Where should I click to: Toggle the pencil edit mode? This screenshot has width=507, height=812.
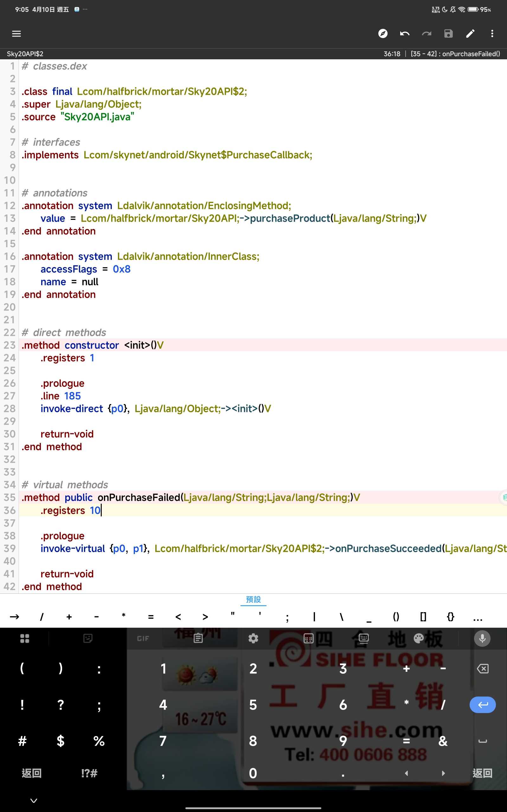[470, 34]
